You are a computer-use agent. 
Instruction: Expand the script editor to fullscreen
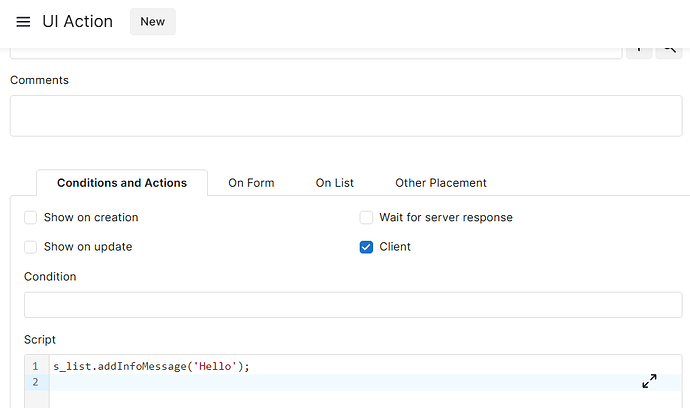[649, 381]
